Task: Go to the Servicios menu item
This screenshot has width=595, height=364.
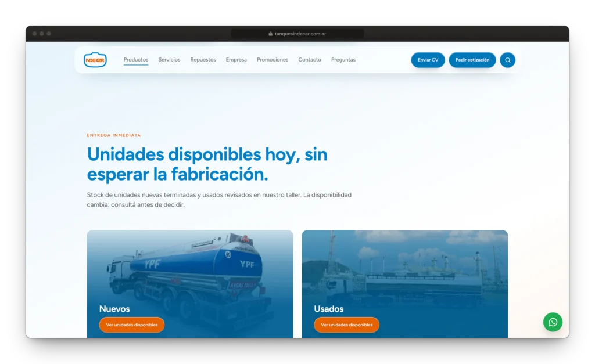Action: [x=169, y=60]
